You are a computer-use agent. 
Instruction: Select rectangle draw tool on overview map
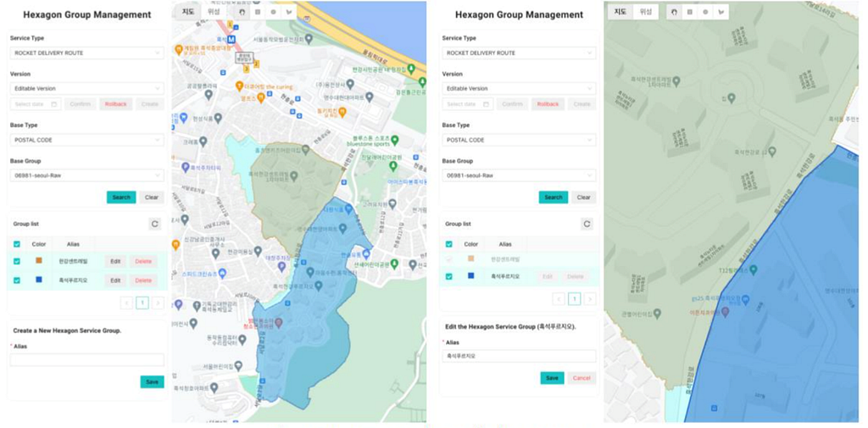[x=258, y=12]
